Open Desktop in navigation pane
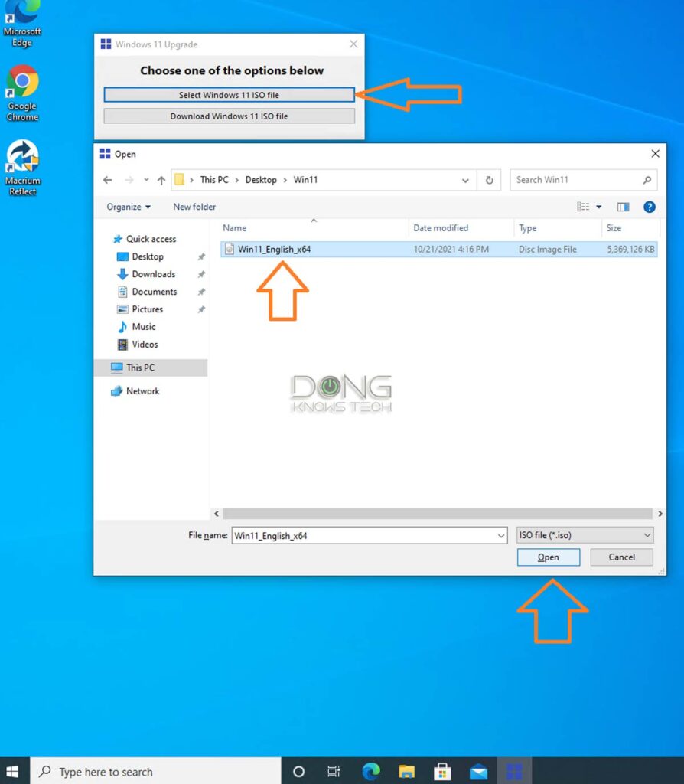Viewport: 684px width, 784px height. click(141, 256)
